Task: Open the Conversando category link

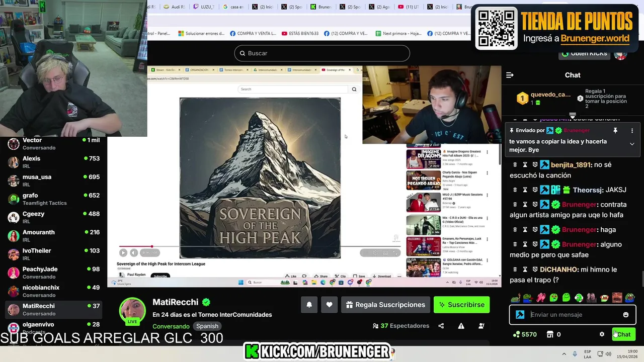Action: (171, 326)
